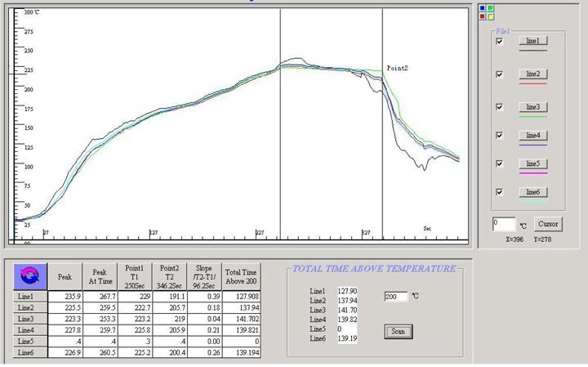
Task: Select the Peak At Time column header
Action: pyautogui.click(x=100, y=277)
